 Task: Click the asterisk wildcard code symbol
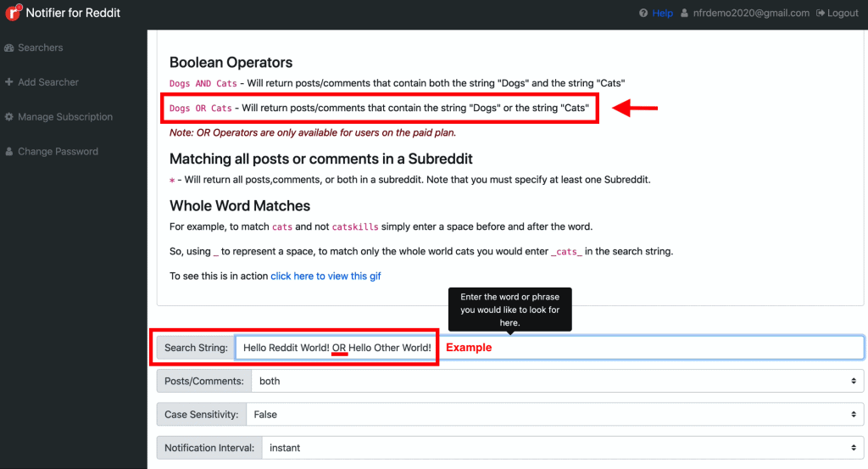click(x=172, y=180)
